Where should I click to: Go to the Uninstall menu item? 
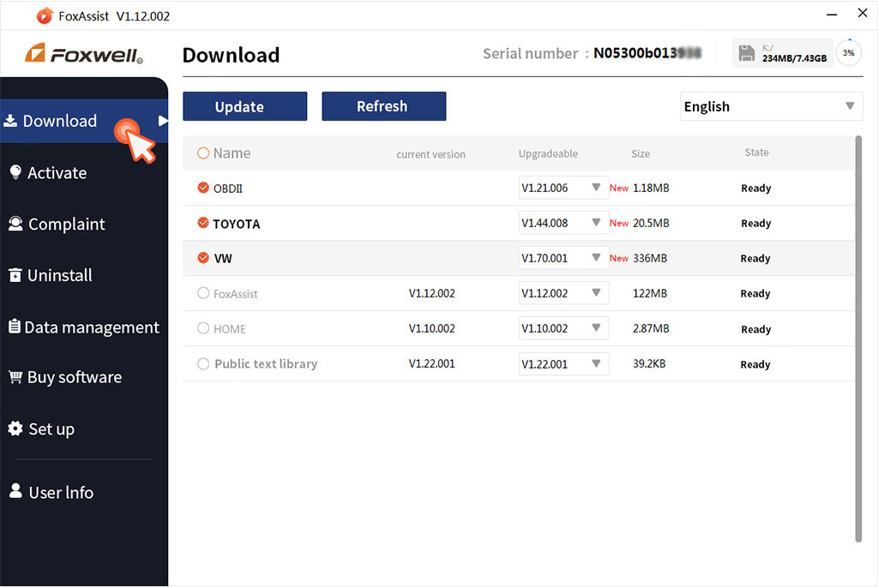[59, 275]
